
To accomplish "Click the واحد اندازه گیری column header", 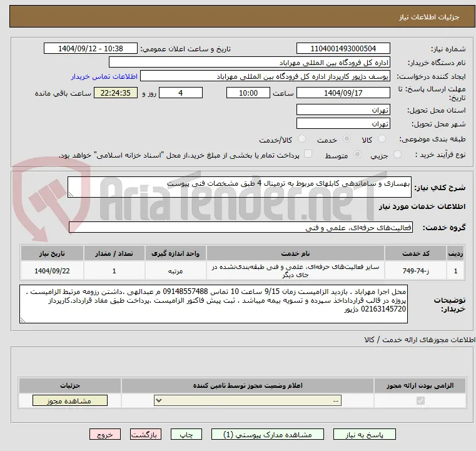I will click(x=176, y=253).
